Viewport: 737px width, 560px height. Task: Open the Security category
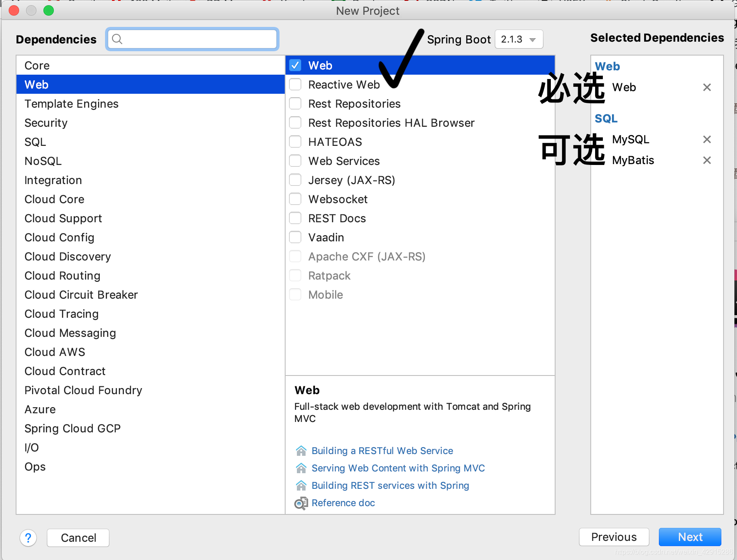coord(150,122)
